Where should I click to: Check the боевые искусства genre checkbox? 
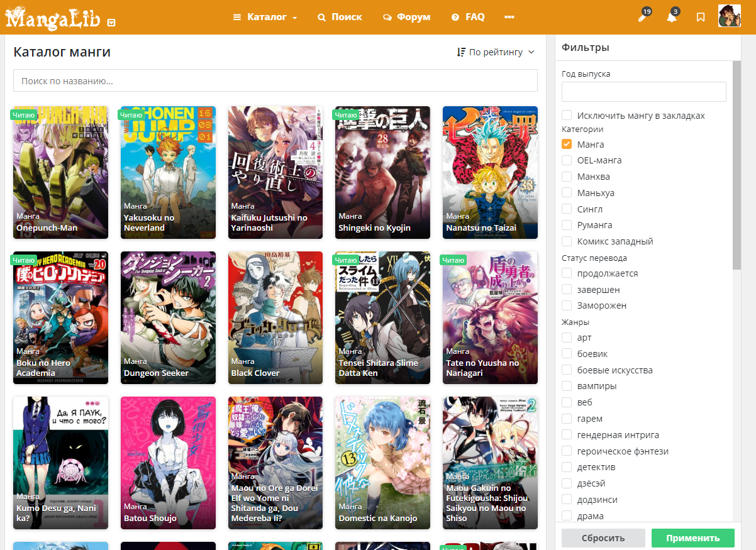(x=567, y=370)
